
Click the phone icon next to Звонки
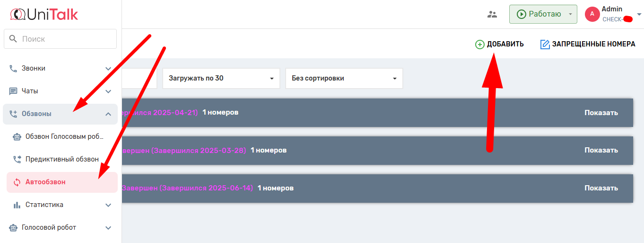[x=13, y=68]
